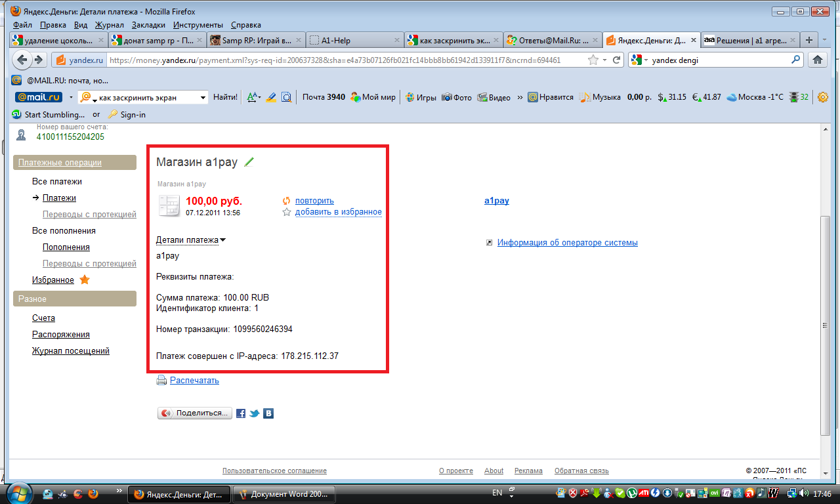Click the orange star next to Избранное
Viewport: 840px width, 504px height.
point(84,280)
